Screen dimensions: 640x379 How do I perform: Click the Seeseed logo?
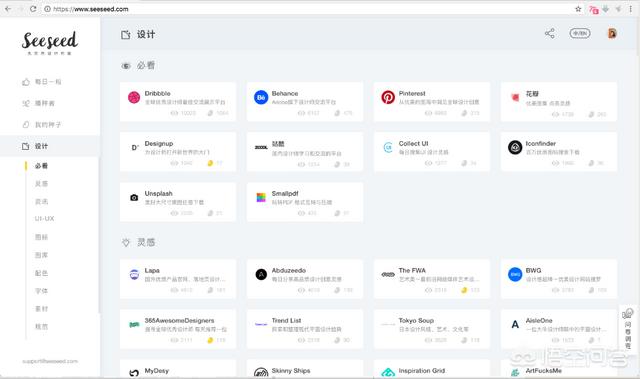pyautogui.click(x=50, y=42)
